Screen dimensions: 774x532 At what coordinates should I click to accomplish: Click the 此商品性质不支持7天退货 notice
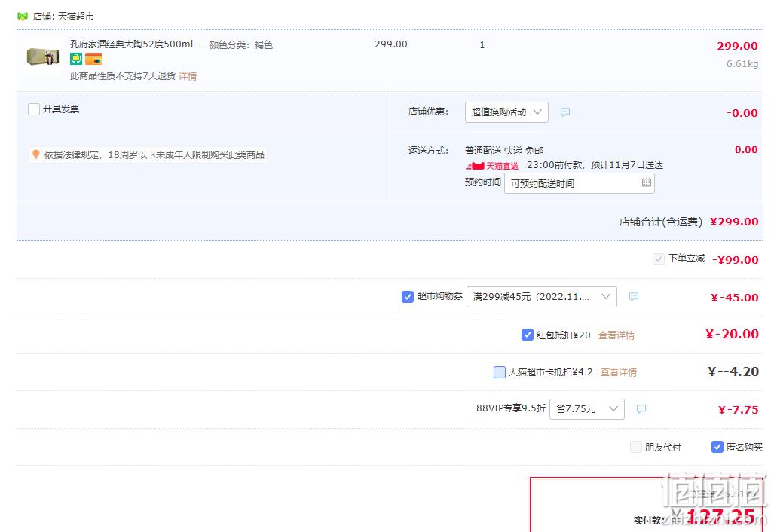(123, 76)
